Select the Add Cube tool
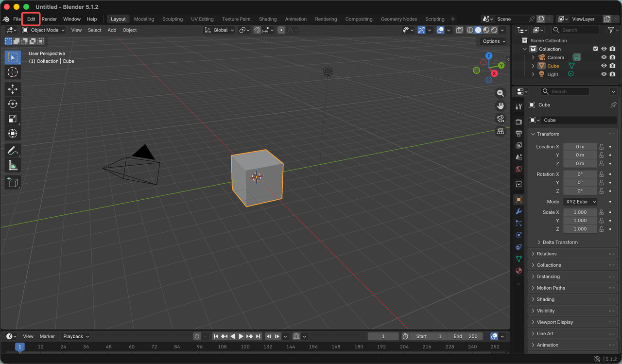The width and height of the screenshot is (622, 364). click(13, 182)
